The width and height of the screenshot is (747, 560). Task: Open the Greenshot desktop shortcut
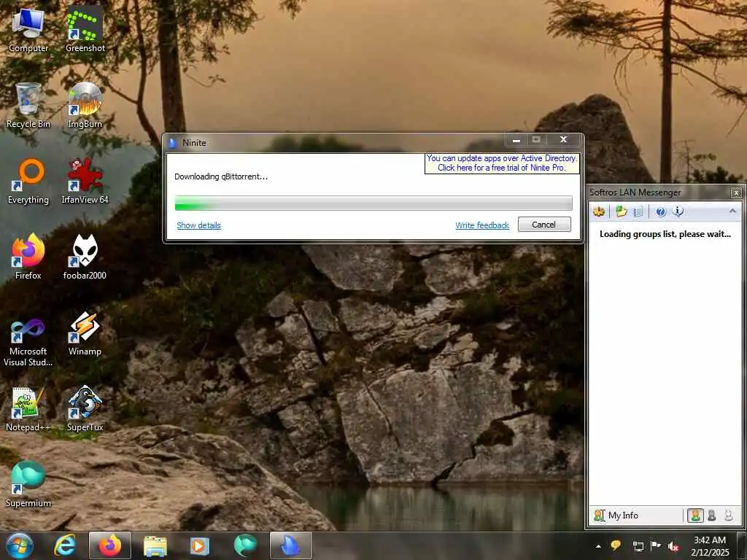tap(85, 31)
